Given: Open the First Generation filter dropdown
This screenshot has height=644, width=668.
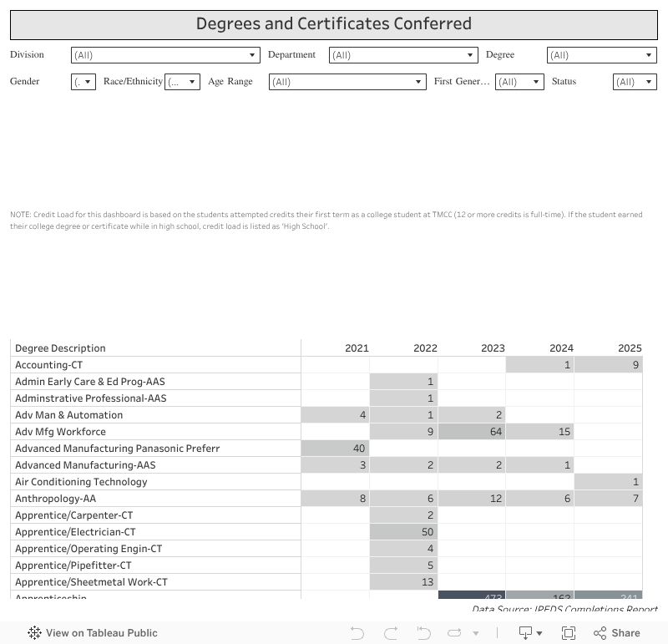Looking at the screenshot, I should 519,82.
